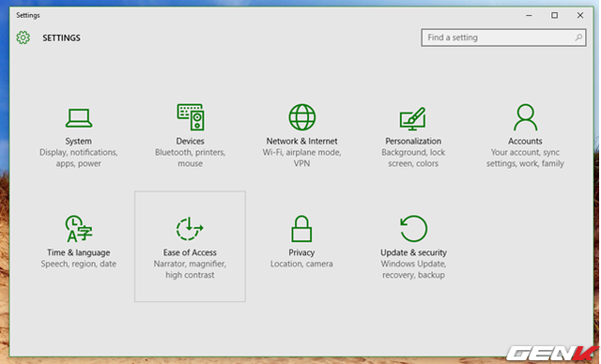Click the Devices title label
This screenshot has width=601, height=364.
click(190, 142)
